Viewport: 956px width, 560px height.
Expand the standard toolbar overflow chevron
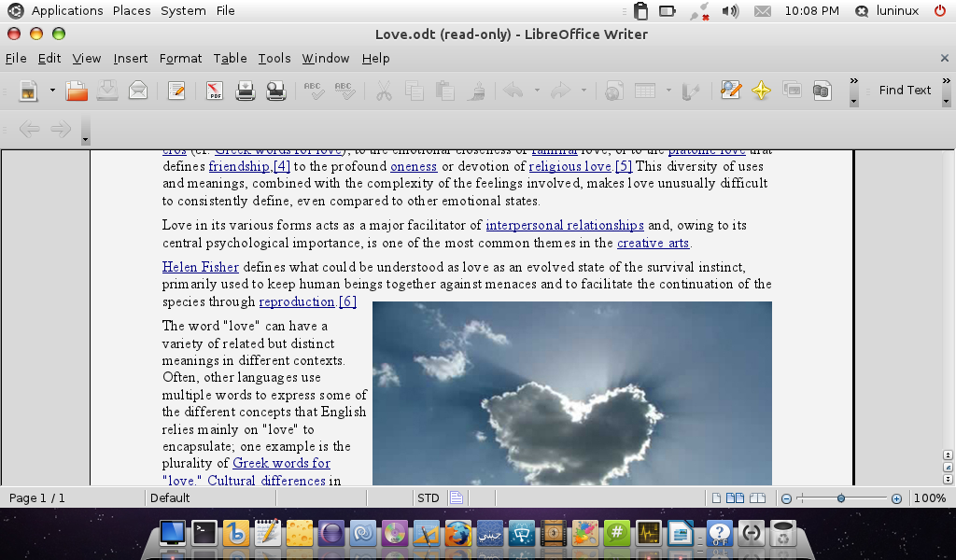[x=853, y=91]
